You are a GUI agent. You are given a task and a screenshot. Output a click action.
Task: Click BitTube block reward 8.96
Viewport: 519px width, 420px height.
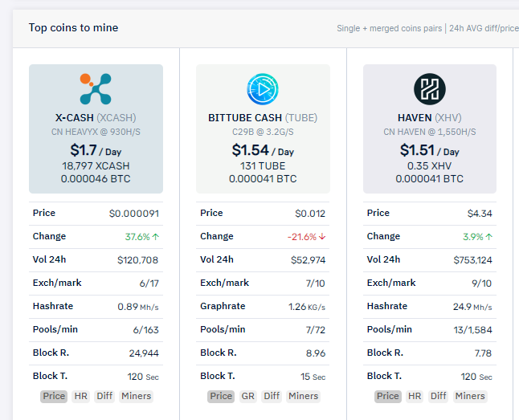click(316, 353)
